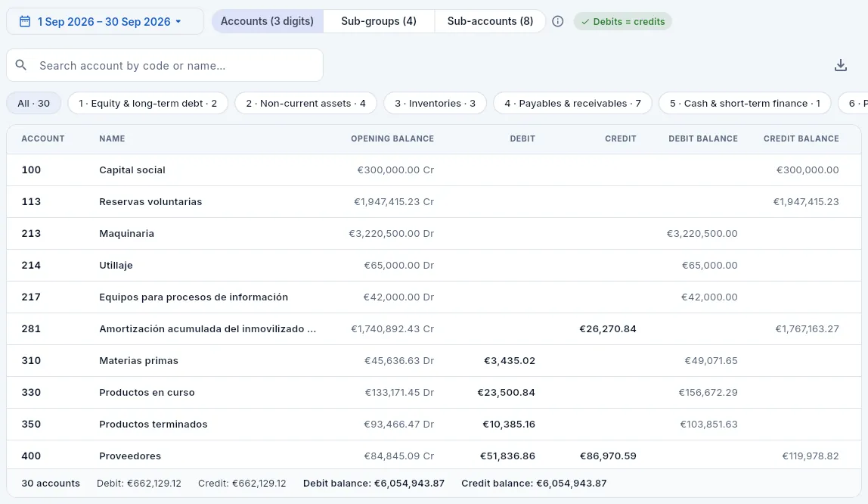
Task: Filter by 4 · Payables & receivables chip
Action: pyautogui.click(x=572, y=103)
